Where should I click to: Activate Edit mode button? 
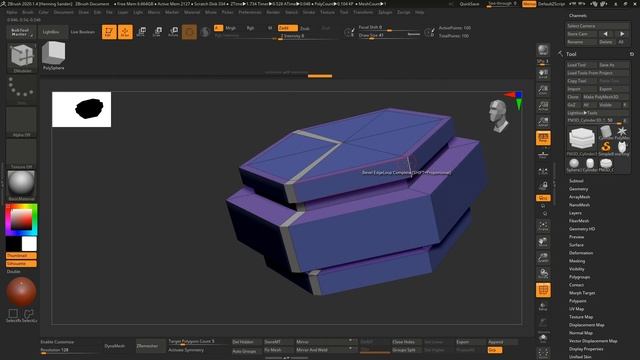pyautogui.click(x=109, y=32)
